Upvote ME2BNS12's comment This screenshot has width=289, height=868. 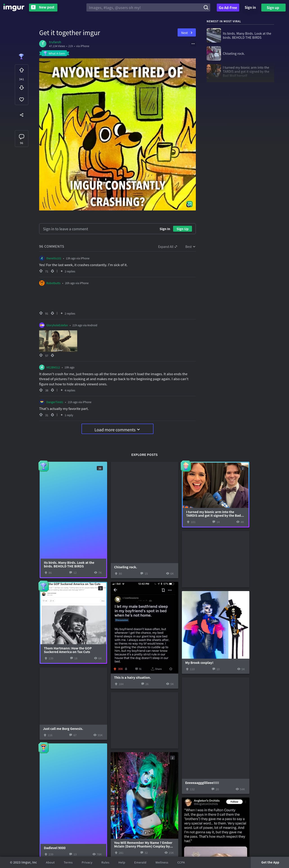coord(41,390)
